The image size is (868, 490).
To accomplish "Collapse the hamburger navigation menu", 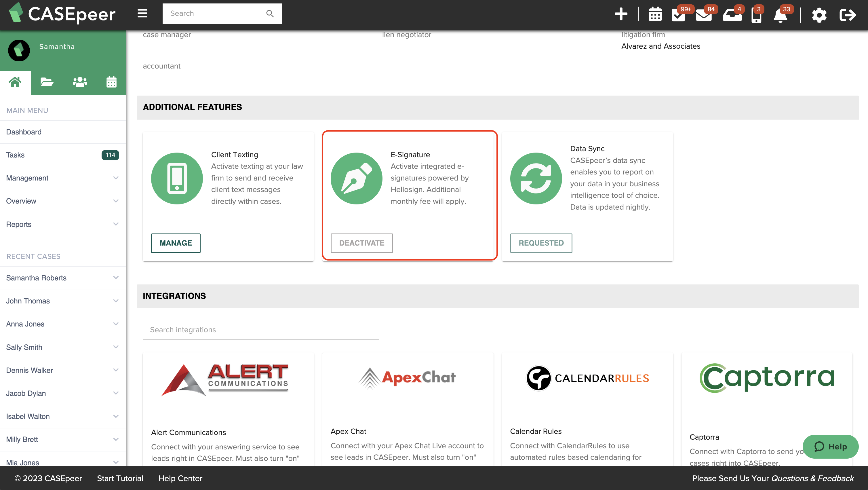I will click(142, 14).
